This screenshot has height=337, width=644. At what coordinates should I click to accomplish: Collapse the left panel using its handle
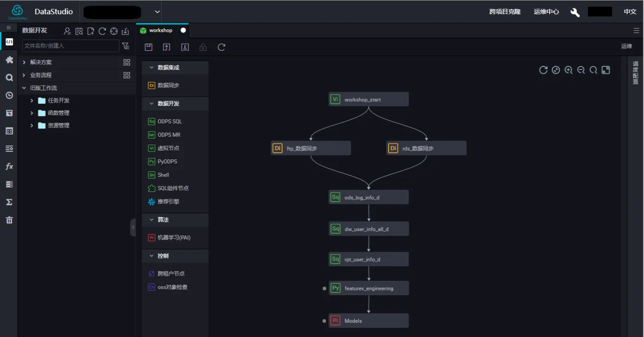(133, 227)
